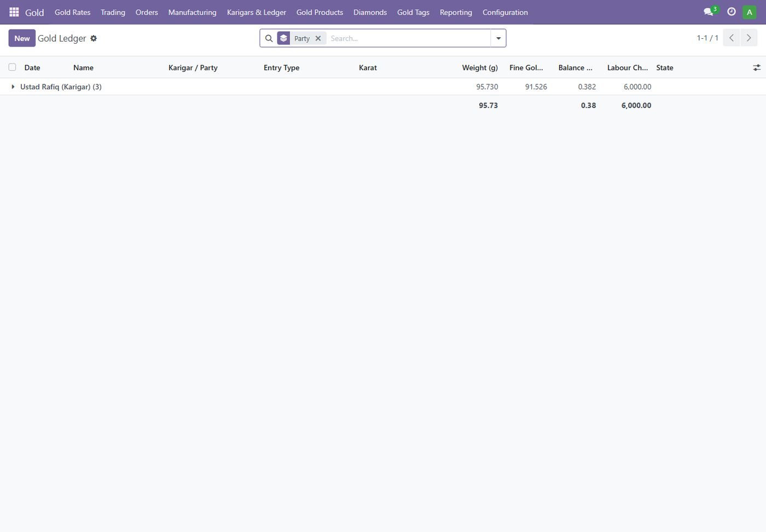Go to next page of records
The image size is (766, 532).
[x=749, y=38]
